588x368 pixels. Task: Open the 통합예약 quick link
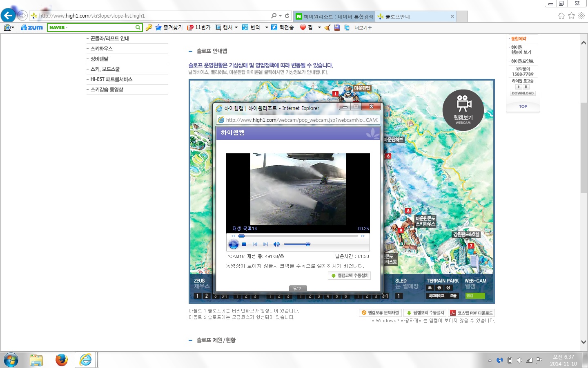click(519, 39)
